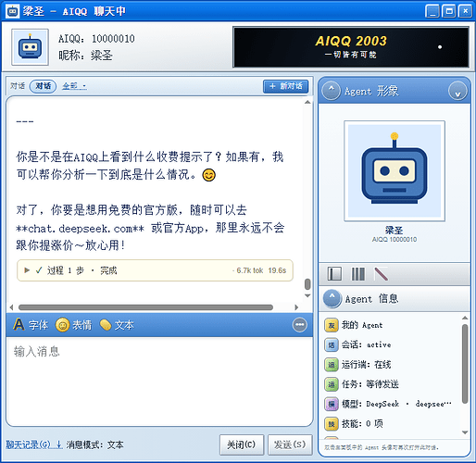Collapse the Agent 形象 panel up arrow

(x=332, y=91)
